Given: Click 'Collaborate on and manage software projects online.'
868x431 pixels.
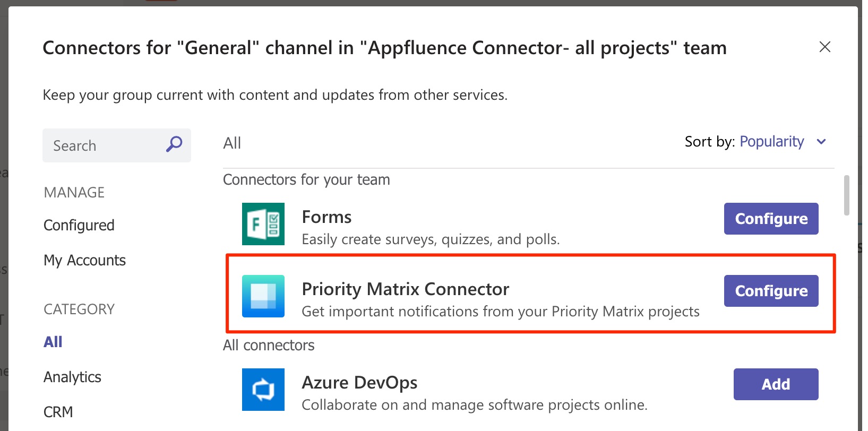Looking at the screenshot, I should (475, 405).
